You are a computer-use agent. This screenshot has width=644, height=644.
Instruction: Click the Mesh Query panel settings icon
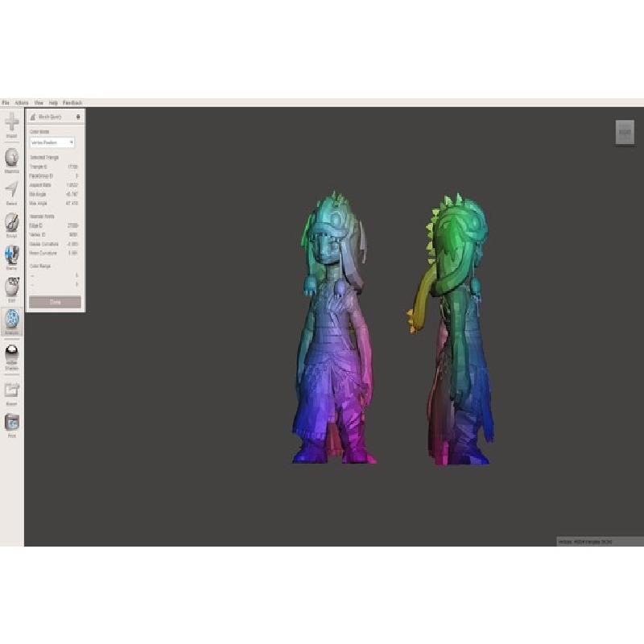click(x=78, y=117)
